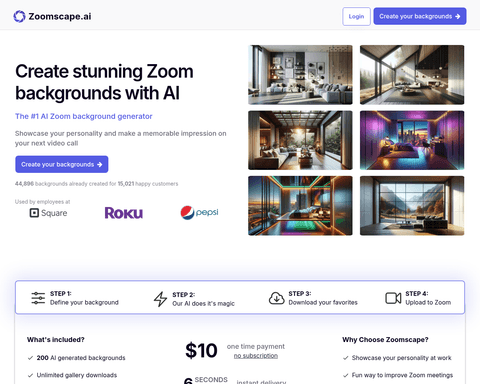
Task: Click 'Our AI does it's magic' text
Action: 203,304
